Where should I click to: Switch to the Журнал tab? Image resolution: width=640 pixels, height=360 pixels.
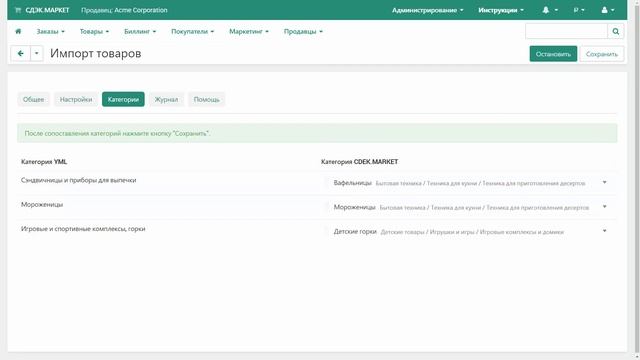[166, 99]
